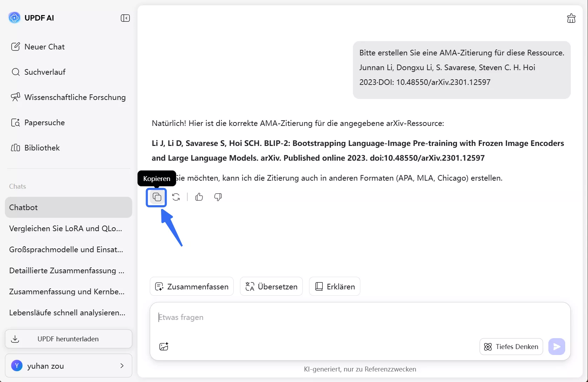This screenshot has width=588, height=382.
Task: Click the yuhan zou avatar icon
Action: tap(17, 366)
